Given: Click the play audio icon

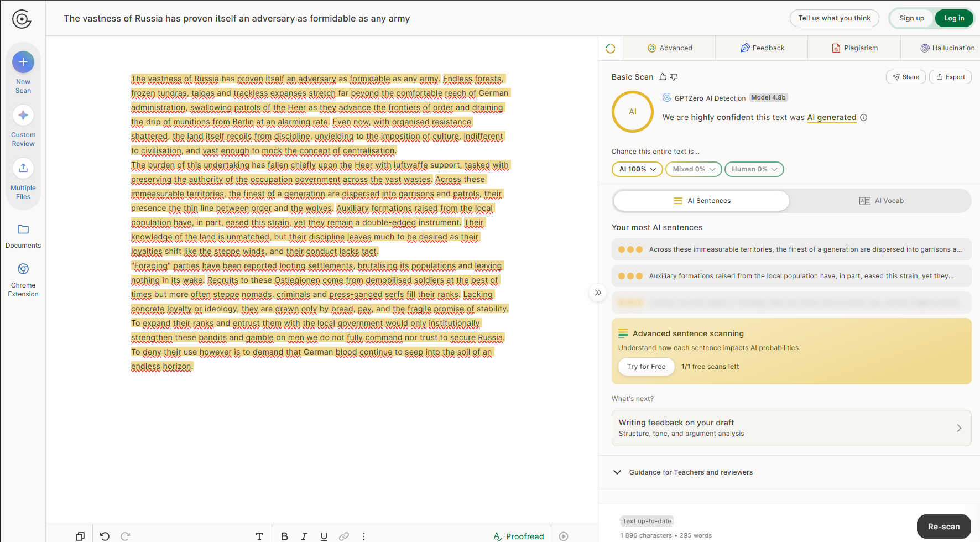Looking at the screenshot, I should click(564, 536).
